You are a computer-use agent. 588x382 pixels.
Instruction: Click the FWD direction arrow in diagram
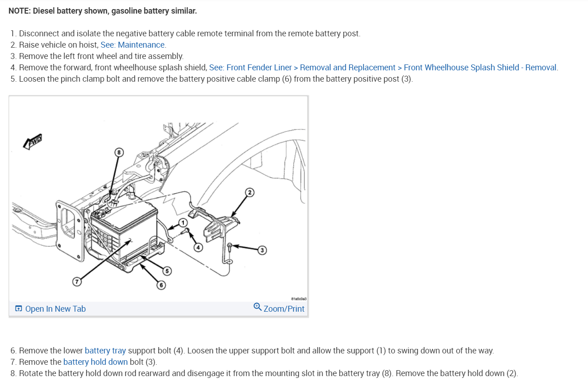(x=33, y=142)
